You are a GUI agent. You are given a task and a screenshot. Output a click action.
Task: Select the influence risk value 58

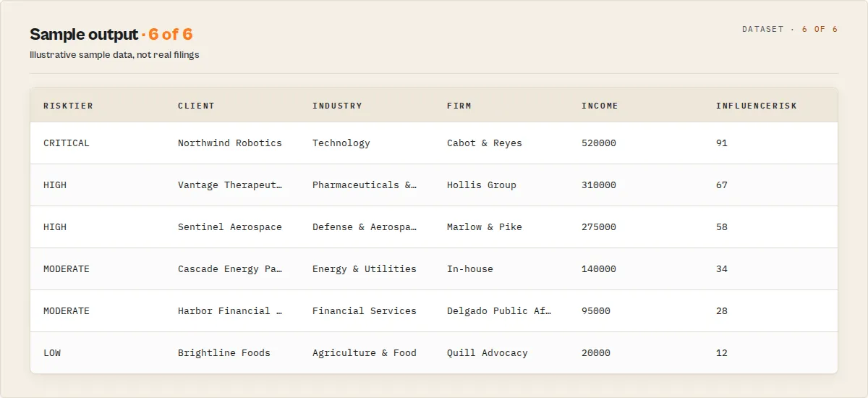722,227
